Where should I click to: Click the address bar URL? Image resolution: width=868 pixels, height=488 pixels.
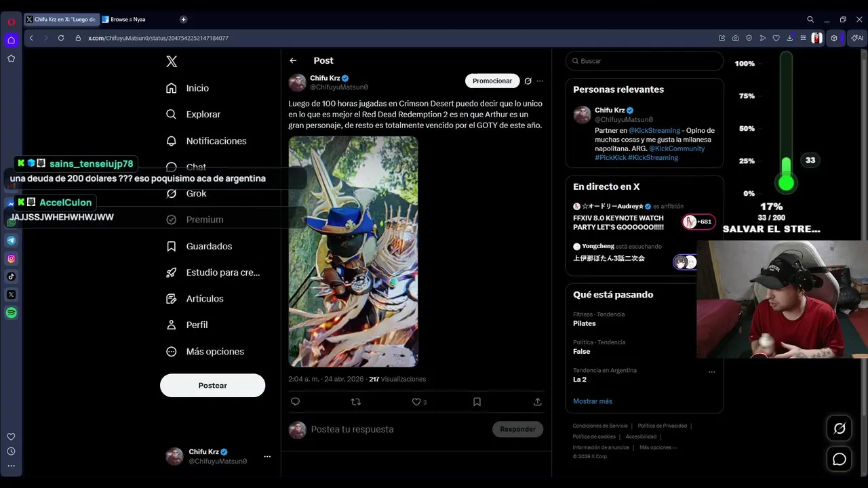158,38
